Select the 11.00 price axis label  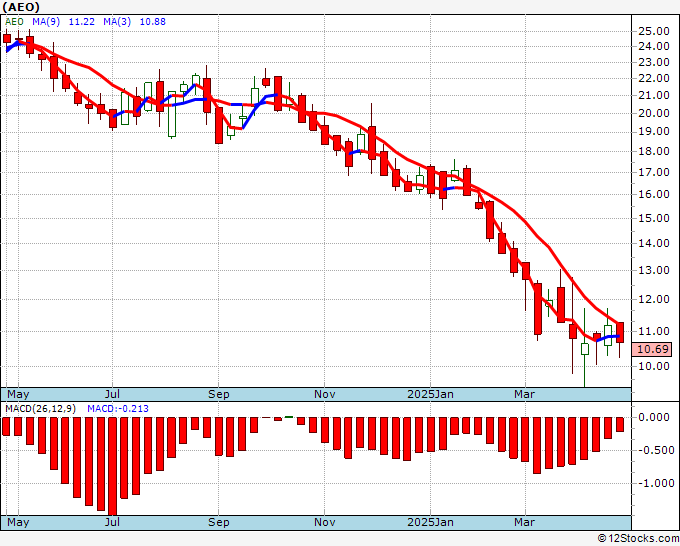point(654,331)
